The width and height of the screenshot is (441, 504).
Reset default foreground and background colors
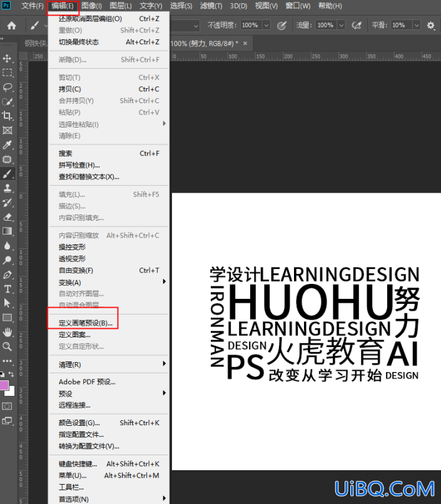tap(2, 374)
